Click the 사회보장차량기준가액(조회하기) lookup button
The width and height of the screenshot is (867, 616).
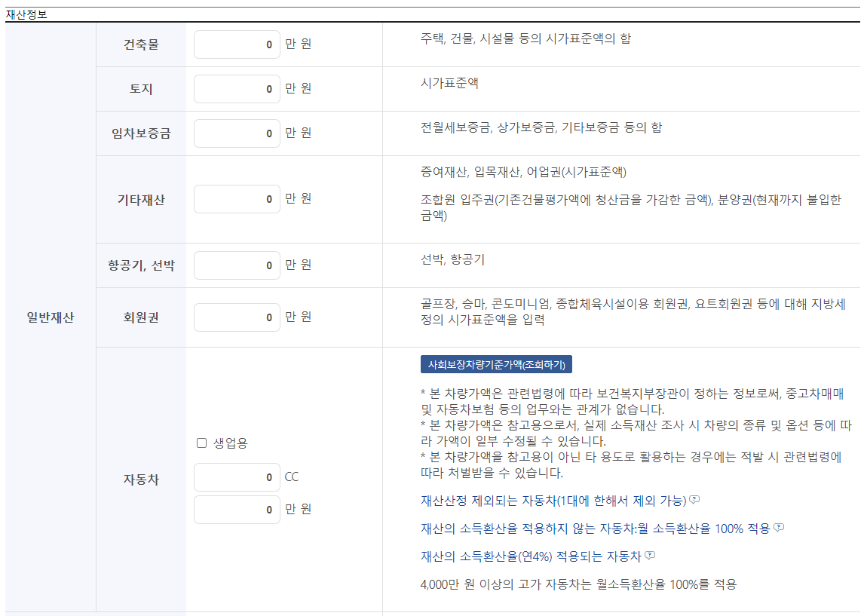(496, 364)
